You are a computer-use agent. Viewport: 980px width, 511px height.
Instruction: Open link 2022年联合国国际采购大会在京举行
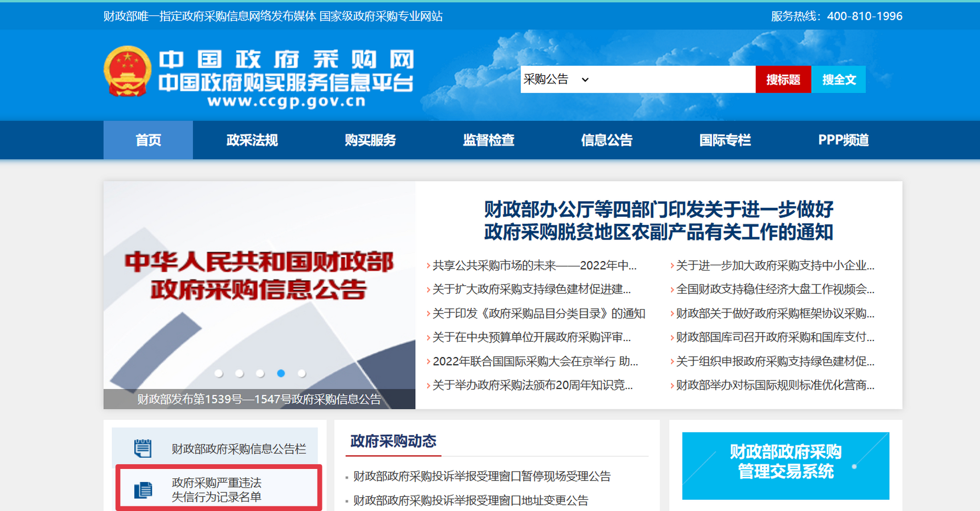pos(535,361)
